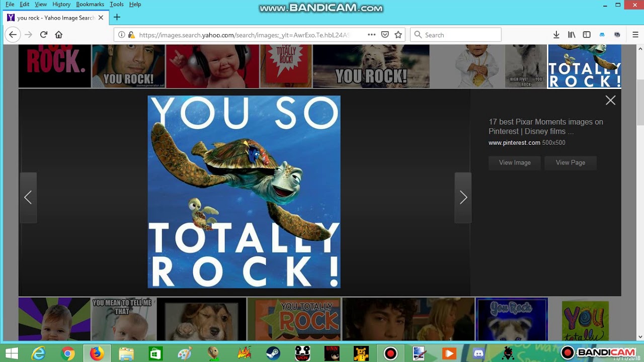The height and width of the screenshot is (362, 644).
Task: Show site information icon in address bar
Action: tap(122, 35)
